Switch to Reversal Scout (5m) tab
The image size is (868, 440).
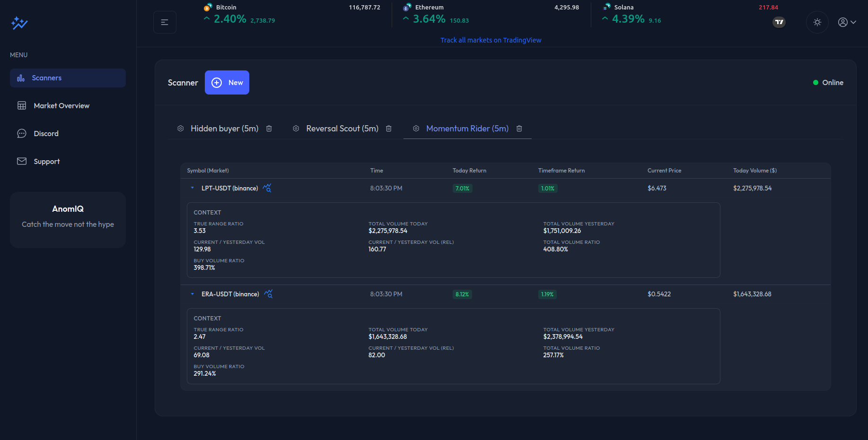pos(342,129)
